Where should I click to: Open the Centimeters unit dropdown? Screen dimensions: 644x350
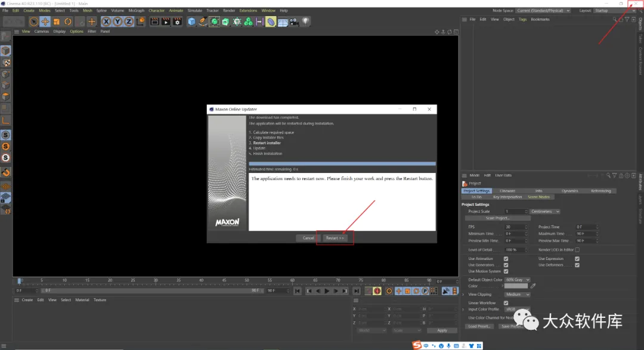[x=545, y=212]
